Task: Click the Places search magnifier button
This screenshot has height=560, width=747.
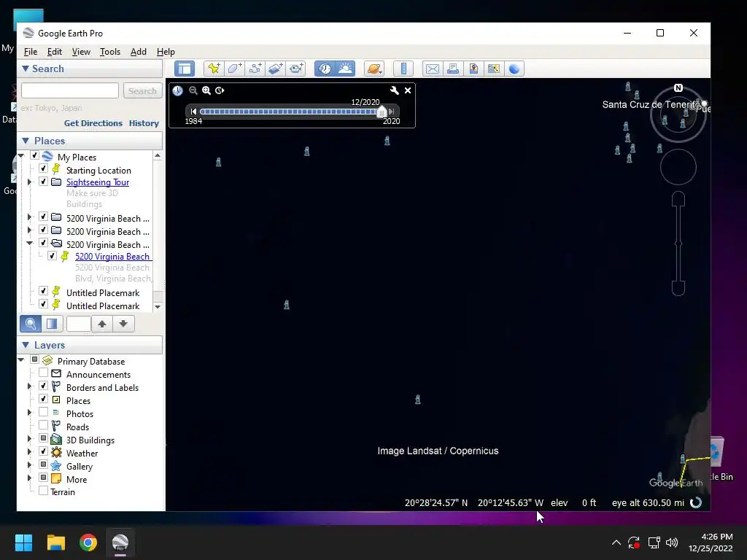Action: pos(31,324)
